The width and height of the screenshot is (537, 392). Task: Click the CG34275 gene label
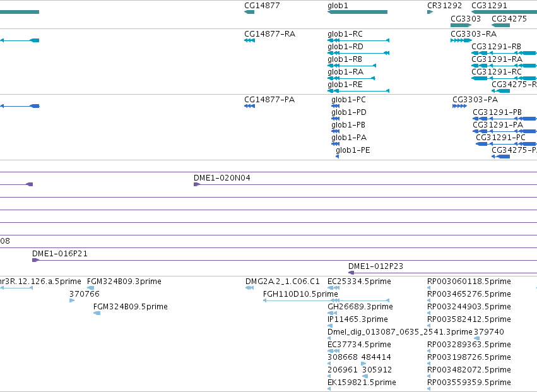509,18
